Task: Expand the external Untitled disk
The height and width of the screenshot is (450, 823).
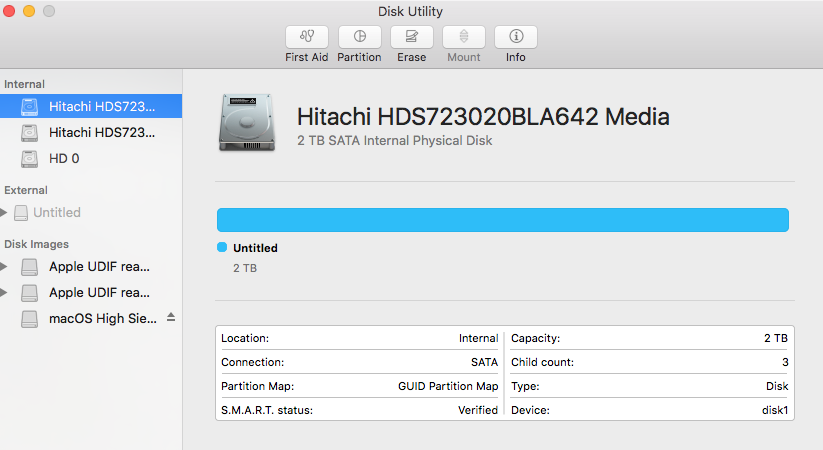Action: point(4,212)
